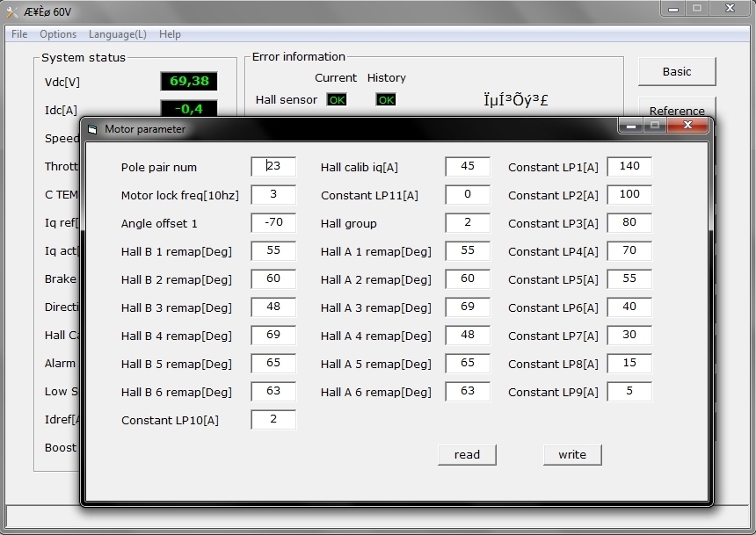The image size is (756, 535).
Task: Open the Options menu
Action: pyautogui.click(x=58, y=34)
